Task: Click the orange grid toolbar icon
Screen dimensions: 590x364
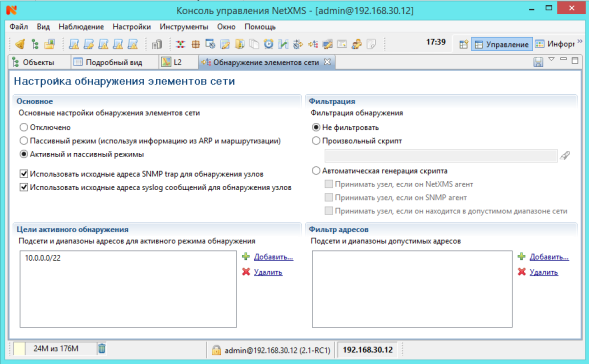Action: click(195, 44)
